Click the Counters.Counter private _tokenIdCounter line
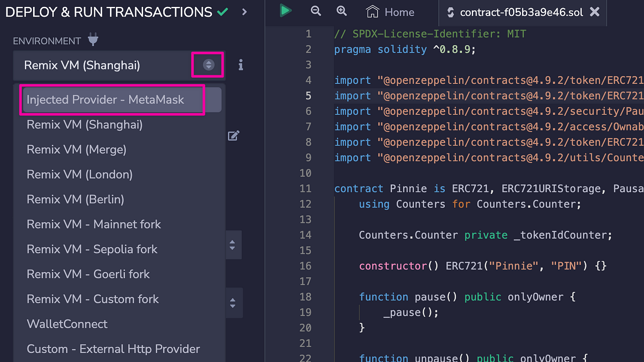The height and width of the screenshot is (362, 644). point(486,235)
